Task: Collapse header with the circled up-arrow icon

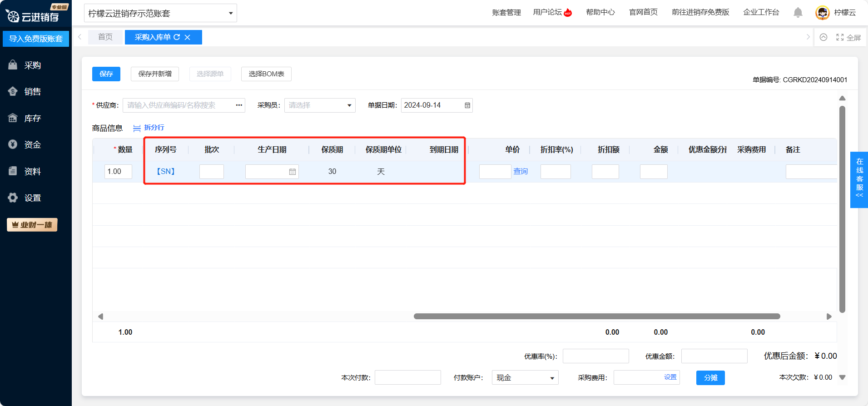Action: tap(823, 37)
